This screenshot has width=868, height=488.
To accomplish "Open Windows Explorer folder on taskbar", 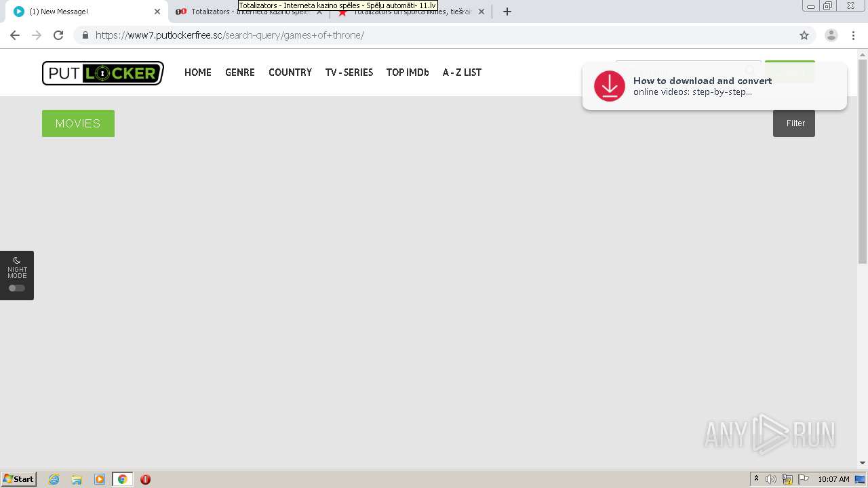I will (77, 479).
